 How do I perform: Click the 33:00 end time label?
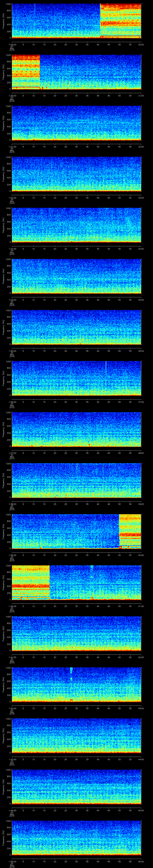(141, 197)
